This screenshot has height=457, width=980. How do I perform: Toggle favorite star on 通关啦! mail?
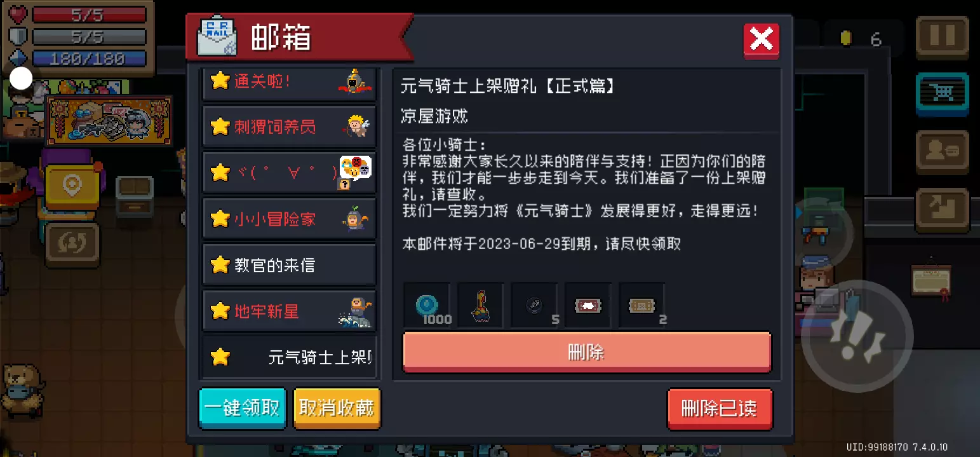click(x=220, y=80)
